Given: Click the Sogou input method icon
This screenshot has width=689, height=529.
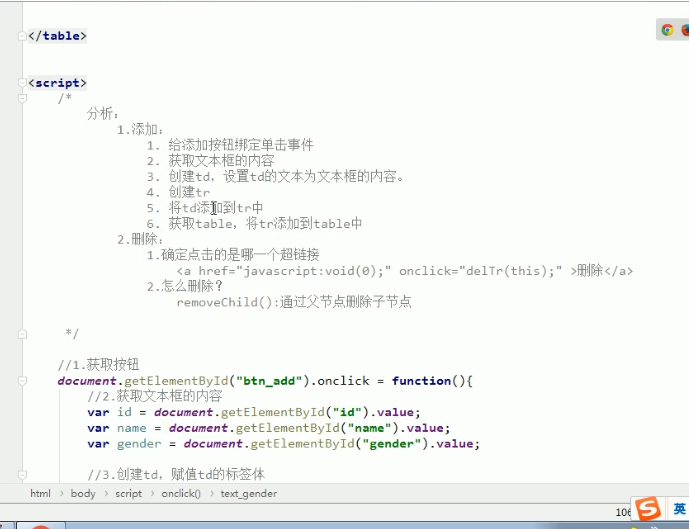Looking at the screenshot, I should point(648,509).
